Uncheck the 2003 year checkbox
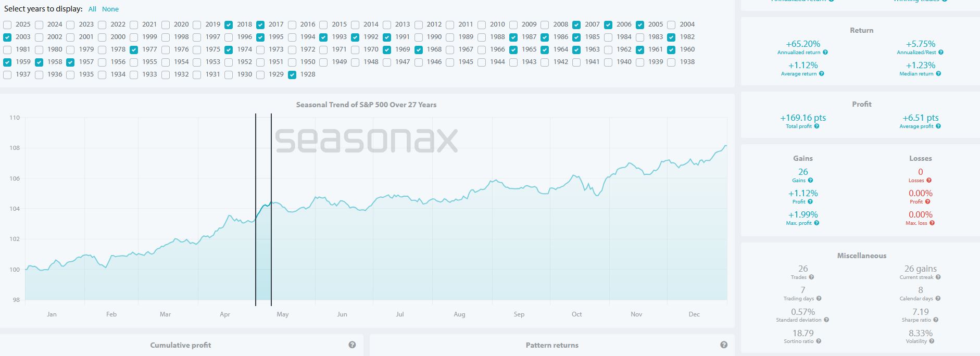Screen dimensions: 980x356 [x=7, y=37]
